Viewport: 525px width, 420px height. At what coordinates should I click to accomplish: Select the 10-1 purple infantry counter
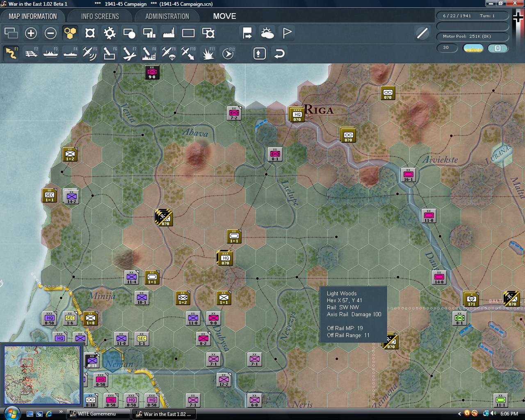142,298
